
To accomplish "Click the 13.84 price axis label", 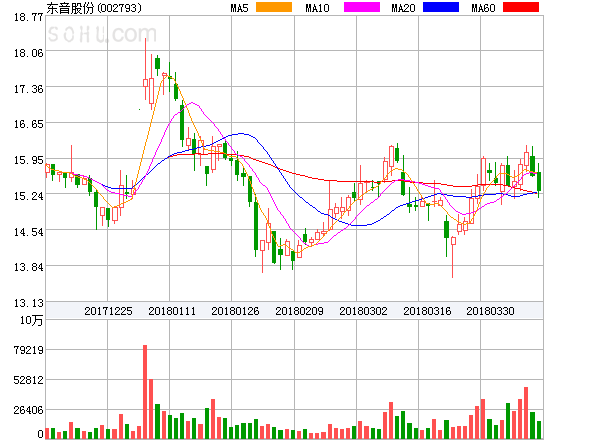I will tap(29, 267).
